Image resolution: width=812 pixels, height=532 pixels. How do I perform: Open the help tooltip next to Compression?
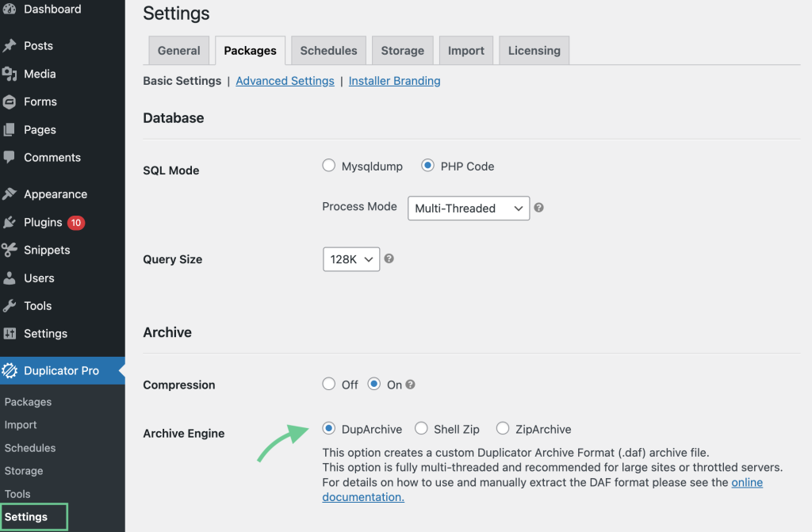click(x=410, y=384)
